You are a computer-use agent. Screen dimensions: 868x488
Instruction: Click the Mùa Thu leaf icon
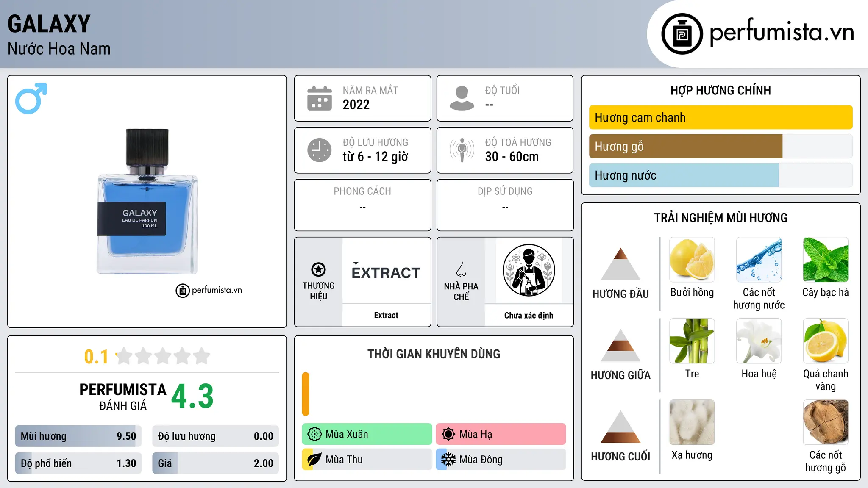point(314,460)
